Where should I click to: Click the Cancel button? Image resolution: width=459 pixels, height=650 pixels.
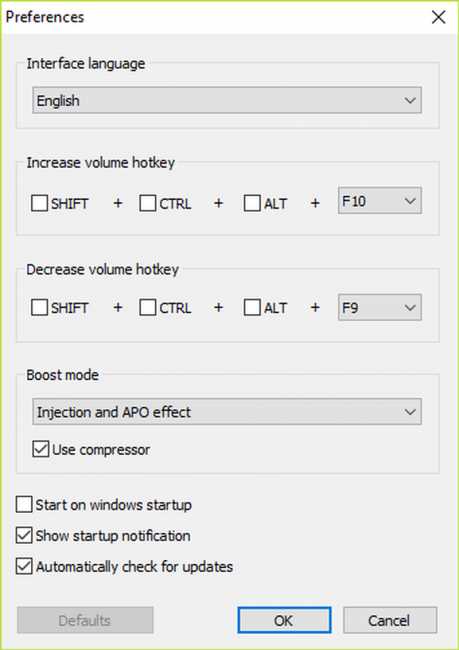(x=390, y=620)
